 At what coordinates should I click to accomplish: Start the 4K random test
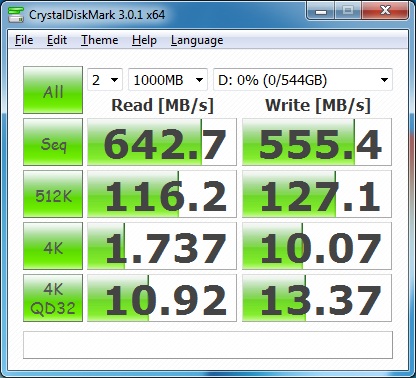pos(53,246)
